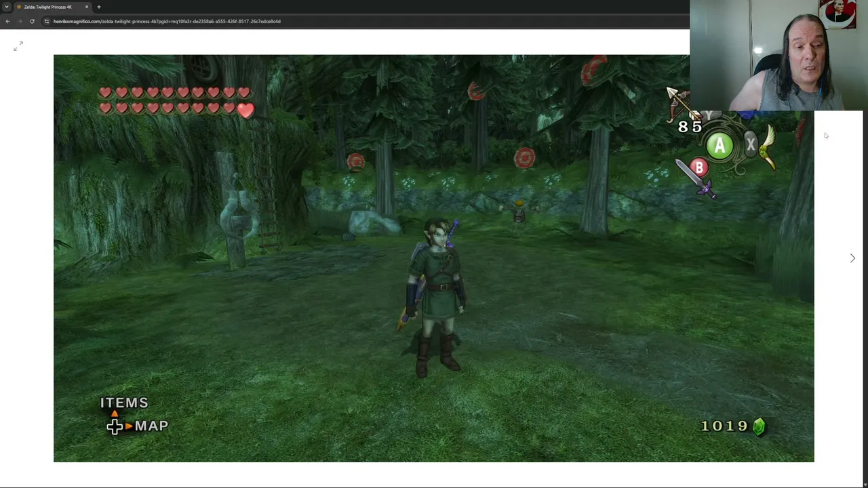Click the avatar picture in the webcam corner
Screen dimensions: 868x488
(x=837, y=14)
